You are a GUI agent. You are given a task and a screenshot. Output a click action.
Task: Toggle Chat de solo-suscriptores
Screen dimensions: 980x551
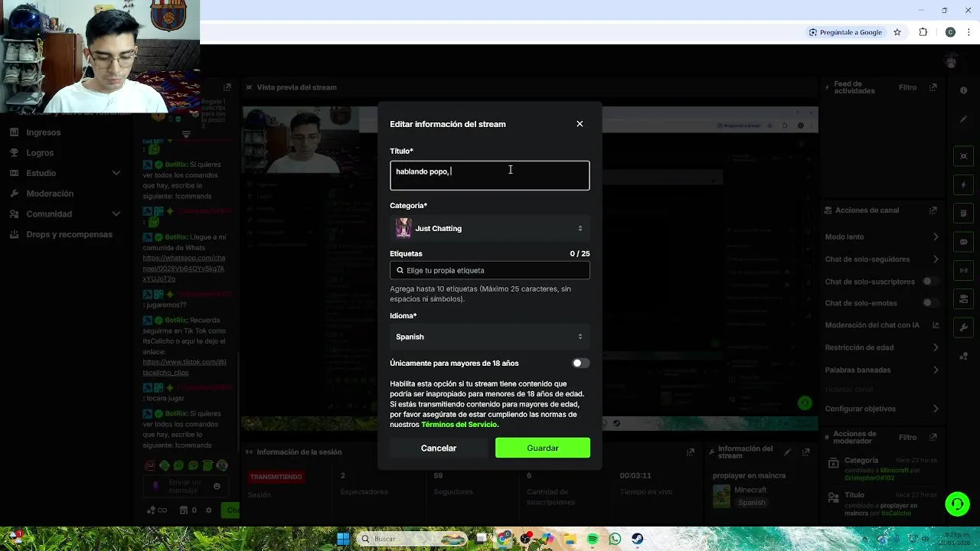click(x=929, y=282)
